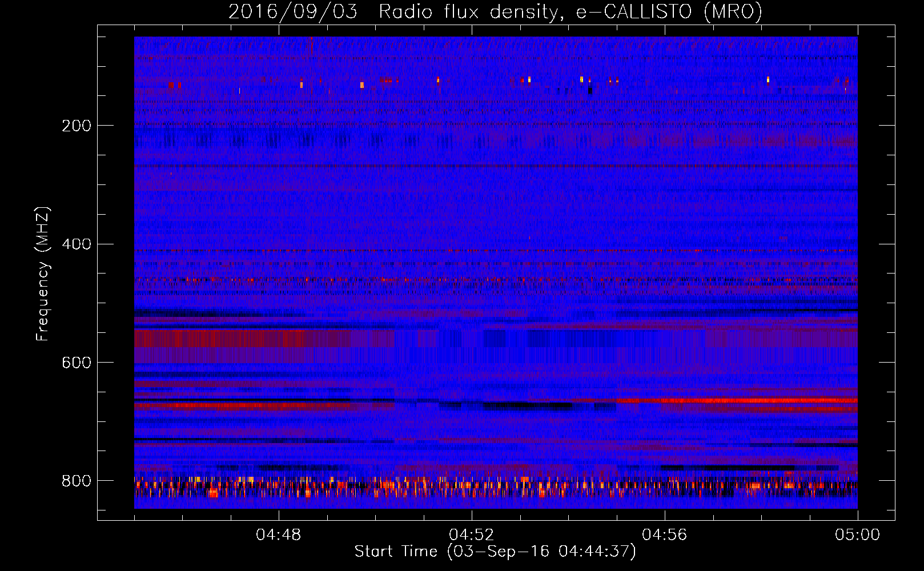Click the '400' frequency tick label
Screen dimensions: 924x571
(77, 244)
